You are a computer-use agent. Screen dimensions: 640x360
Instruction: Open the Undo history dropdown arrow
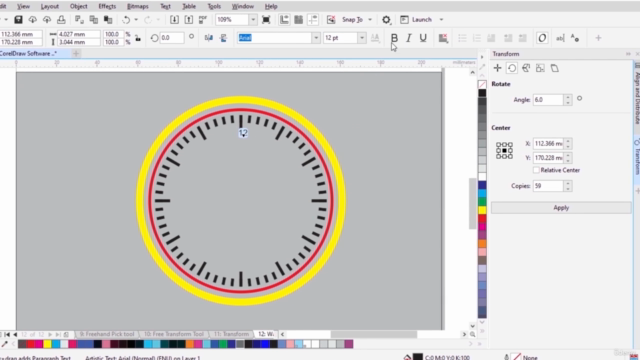pyautogui.click(x=136, y=20)
